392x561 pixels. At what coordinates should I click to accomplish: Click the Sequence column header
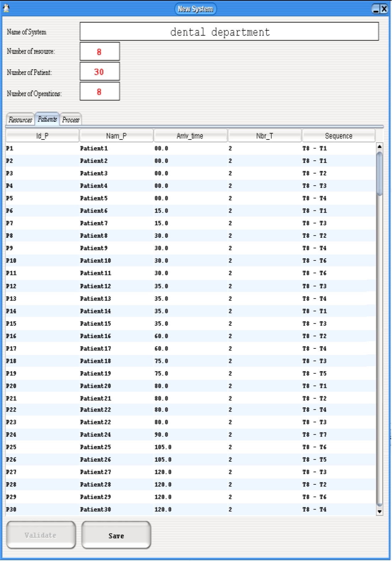click(338, 136)
